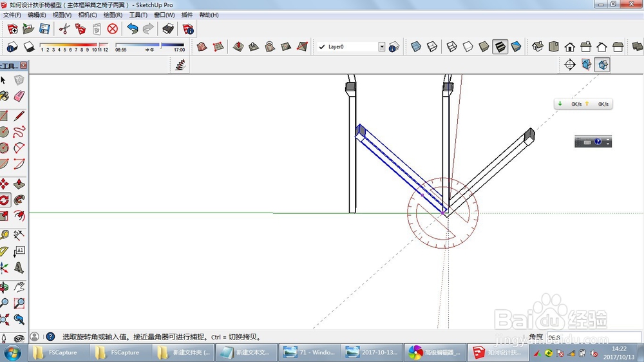Select the Zoom Window tool

(x=19, y=303)
